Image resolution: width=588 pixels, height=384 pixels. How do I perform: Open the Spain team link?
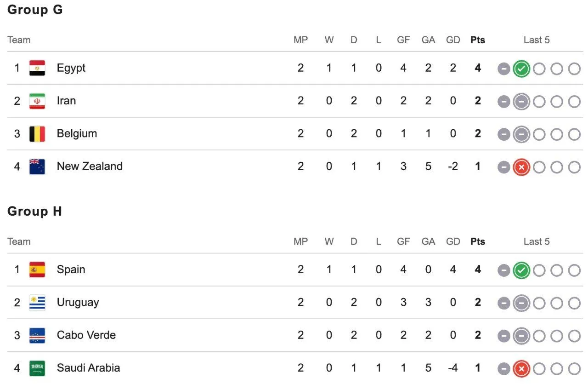pyautogui.click(x=71, y=269)
